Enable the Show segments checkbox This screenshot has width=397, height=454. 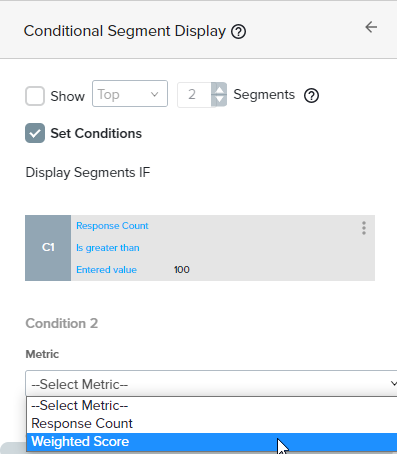click(x=35, y=96)
